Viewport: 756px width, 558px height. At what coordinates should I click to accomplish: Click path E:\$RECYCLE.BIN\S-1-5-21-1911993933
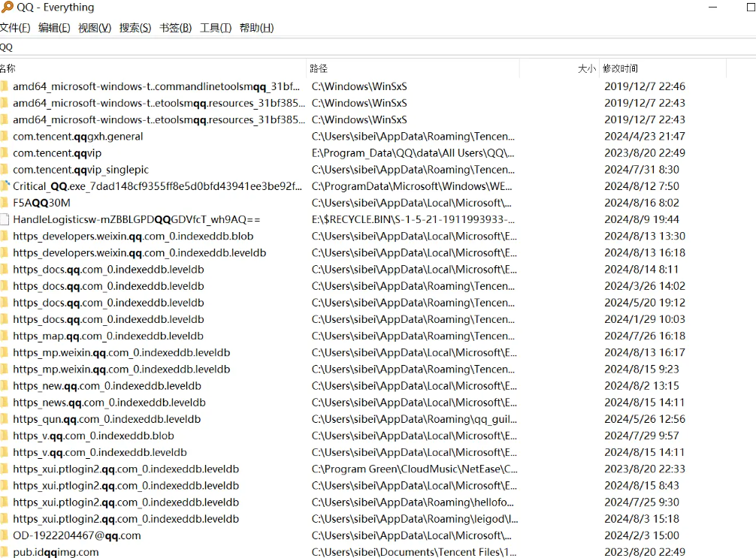(x=413, y=220)
